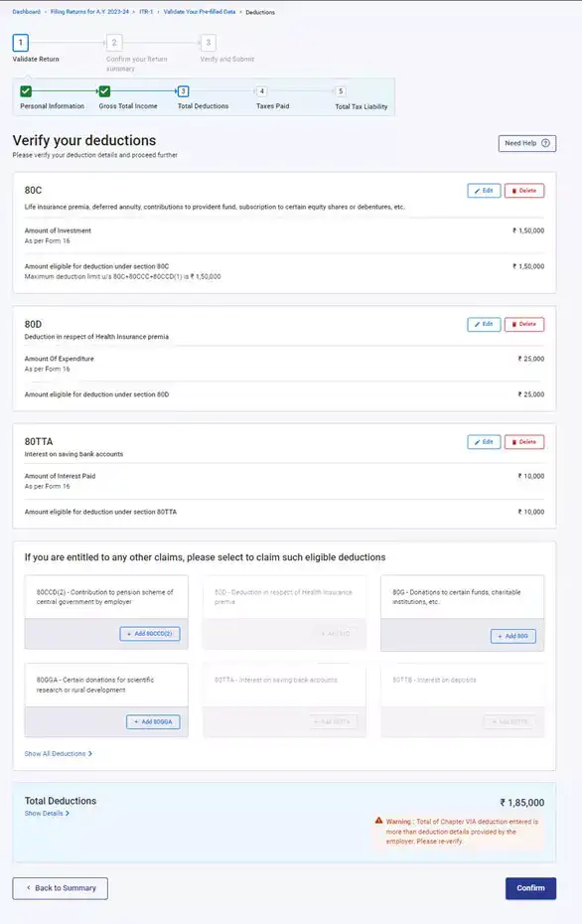Delete the 80TTA deduction entry
The height and width of the screenshot is (924, 582).
(x=524, y=442)
